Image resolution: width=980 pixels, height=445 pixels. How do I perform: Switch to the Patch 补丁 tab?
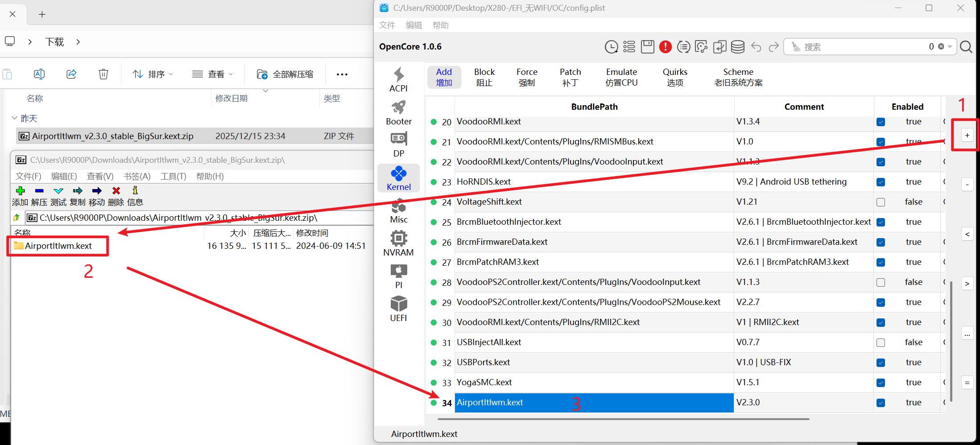coord(570,77)
